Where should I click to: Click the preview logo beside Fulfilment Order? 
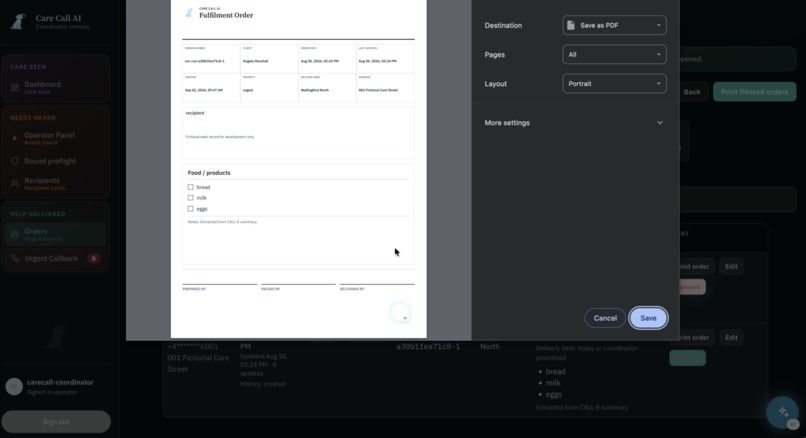pos(189,13)
